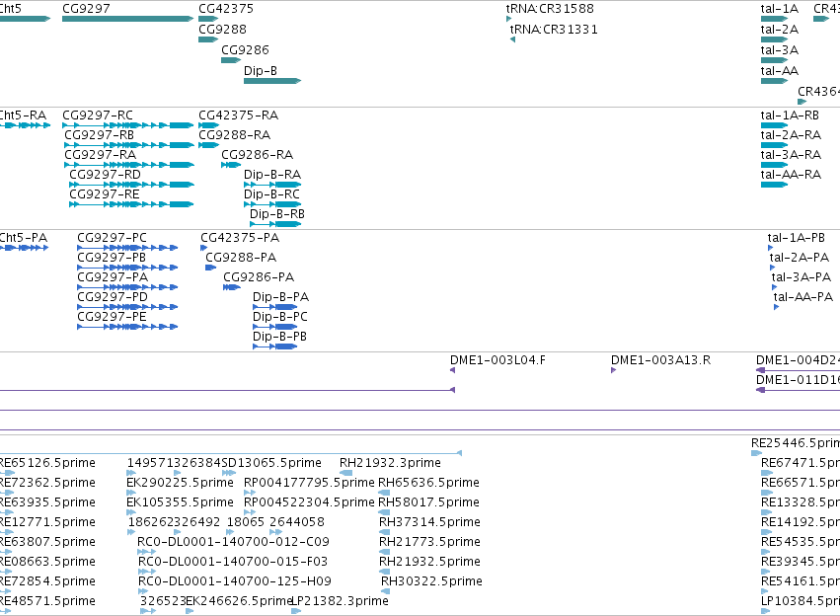Click protein CG9286-PA
840x616 pixels.
click(231, 287)
